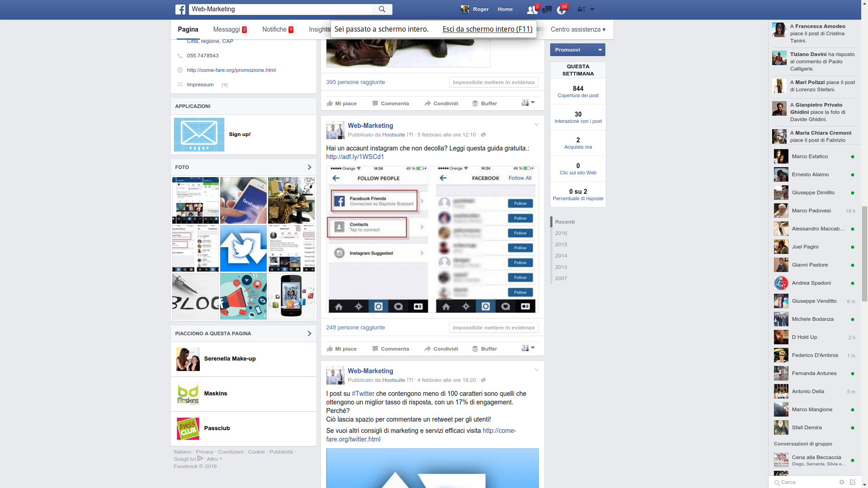Open the BLOG photo thumbnail
The image size is (868, 488).
[195, 296]
